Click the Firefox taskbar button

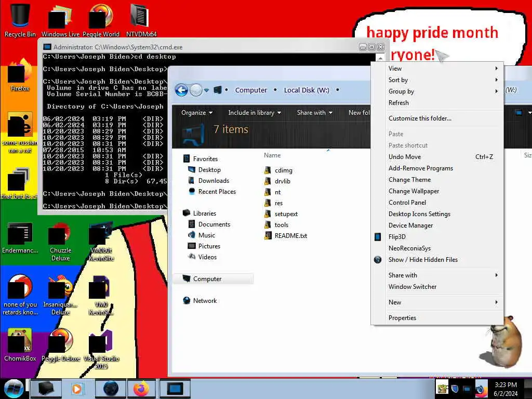coord(141,389)
